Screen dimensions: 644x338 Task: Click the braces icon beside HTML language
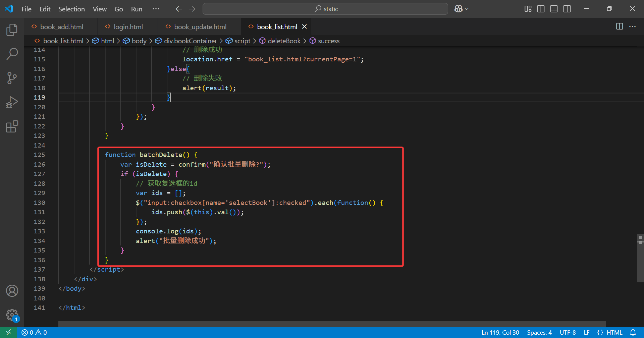(x=600, y=332)
